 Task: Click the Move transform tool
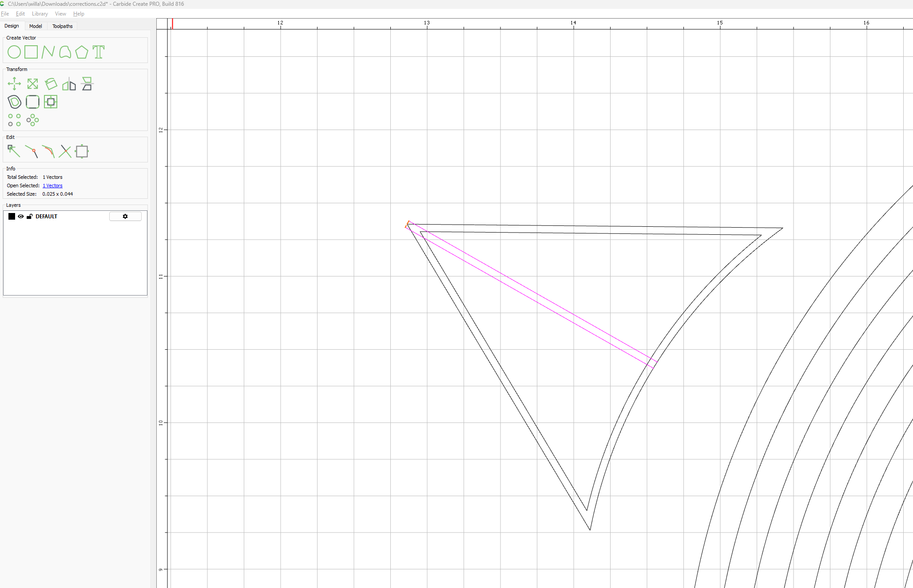(x=14, y=84)
